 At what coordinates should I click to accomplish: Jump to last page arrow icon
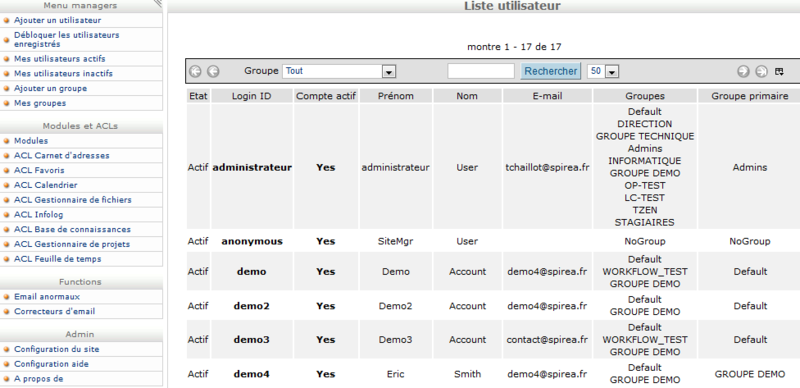[761, 71]
